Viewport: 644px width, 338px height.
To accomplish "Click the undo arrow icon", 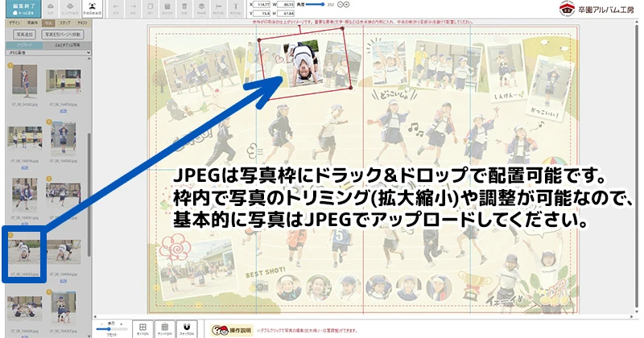I will (x=118, y=9).
